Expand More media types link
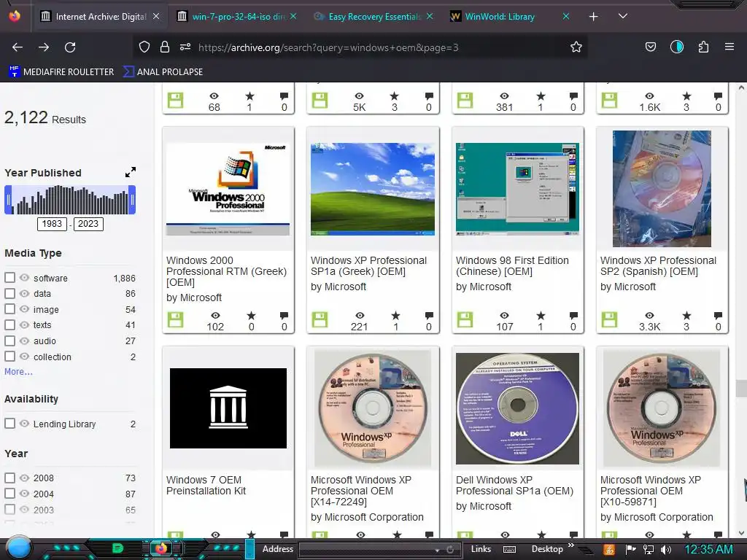The width and height of the screenshot is (747, 560). pos(18,371)
